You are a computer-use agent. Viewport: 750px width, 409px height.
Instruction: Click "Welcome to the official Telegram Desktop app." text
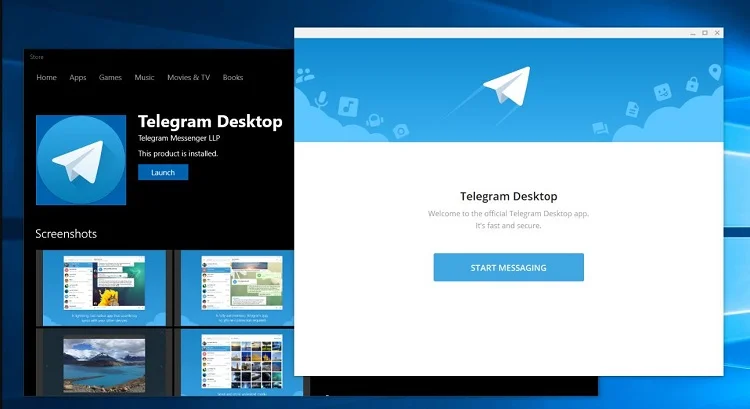pyautogui.click(x=508, y=213)
